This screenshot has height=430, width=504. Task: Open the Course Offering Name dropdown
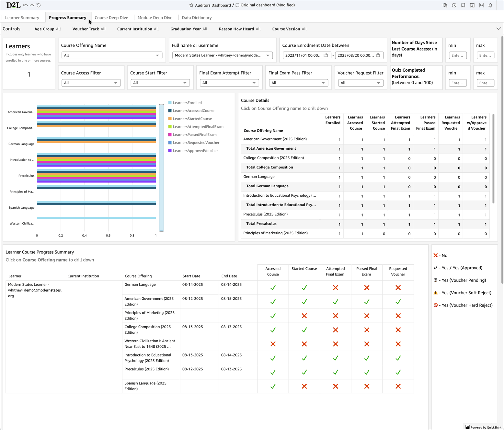[x=112, y=55]
